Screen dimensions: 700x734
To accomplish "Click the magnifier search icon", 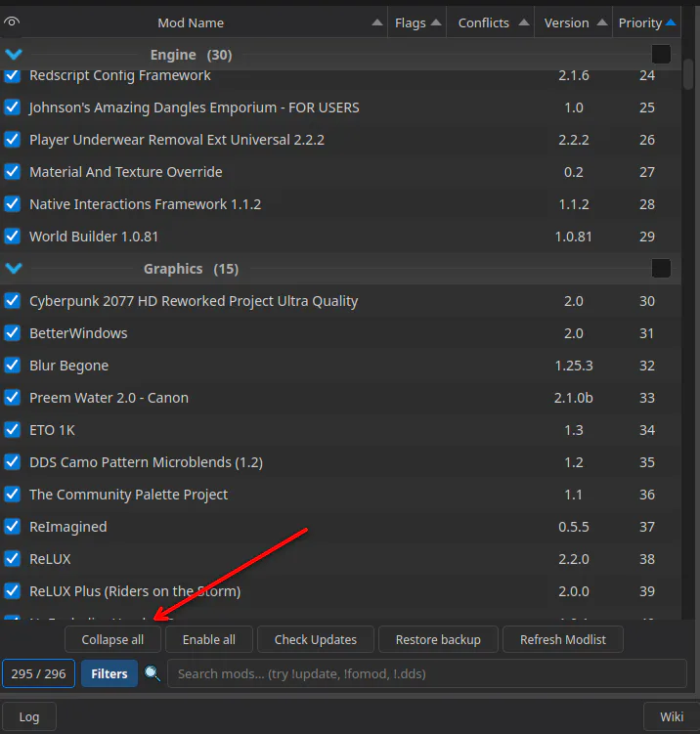I will pyautogui.click(x=153, y=673).
